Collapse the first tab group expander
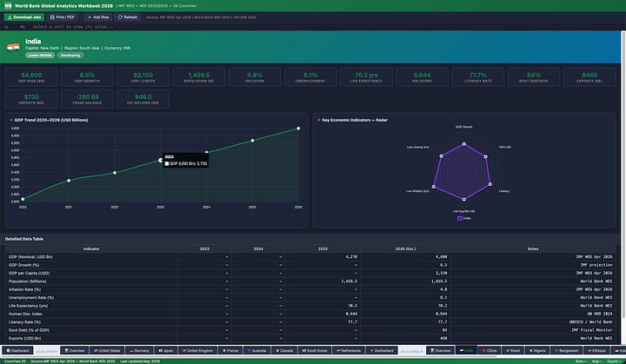This screenshot has height=364, width=626. [x=47, y=351]
